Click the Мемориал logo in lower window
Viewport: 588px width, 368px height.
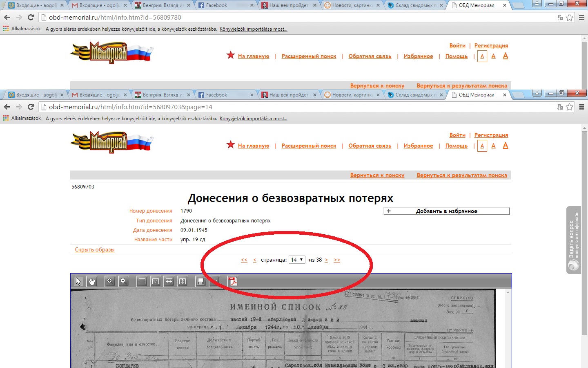(111, 142)
